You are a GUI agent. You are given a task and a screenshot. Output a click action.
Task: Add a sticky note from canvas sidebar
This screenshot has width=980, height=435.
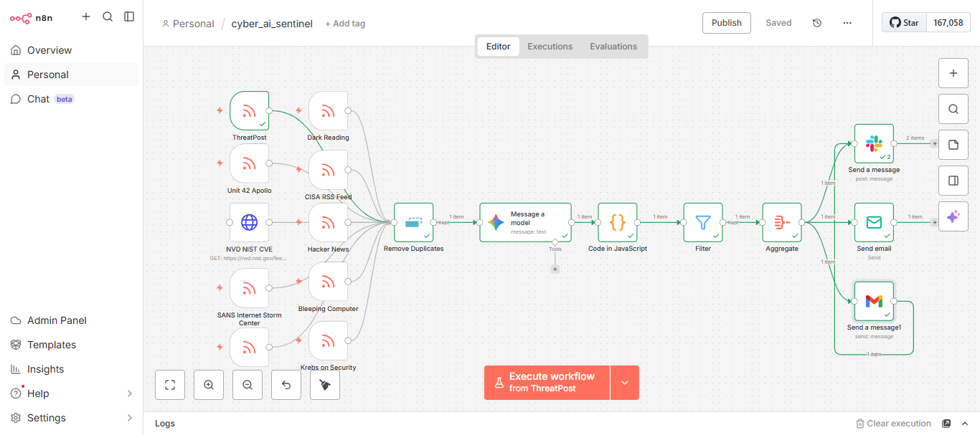(953, 145)
